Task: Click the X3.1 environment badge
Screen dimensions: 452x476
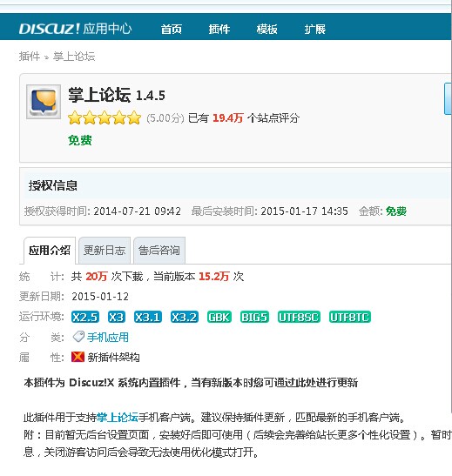Action: coord(148,317)
